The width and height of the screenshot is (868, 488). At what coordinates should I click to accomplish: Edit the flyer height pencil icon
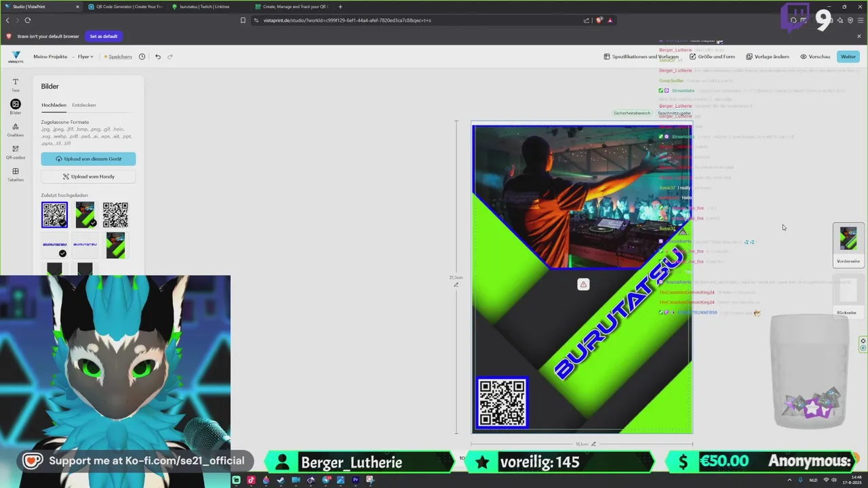click(x=456, y=285)
